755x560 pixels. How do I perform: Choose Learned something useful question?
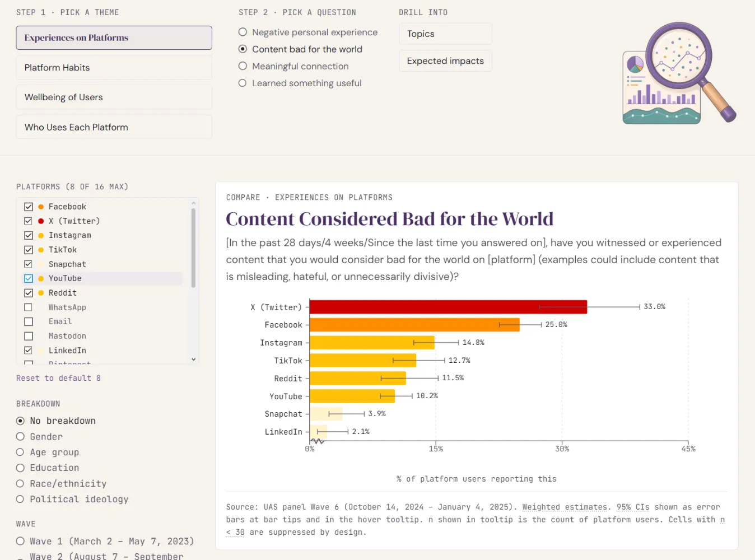click(300, 83)
